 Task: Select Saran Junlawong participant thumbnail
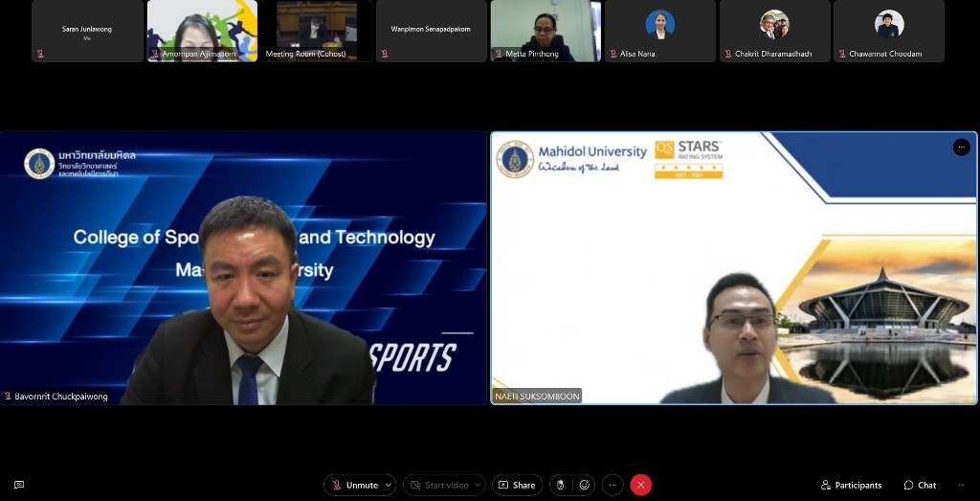click(87, 31)
